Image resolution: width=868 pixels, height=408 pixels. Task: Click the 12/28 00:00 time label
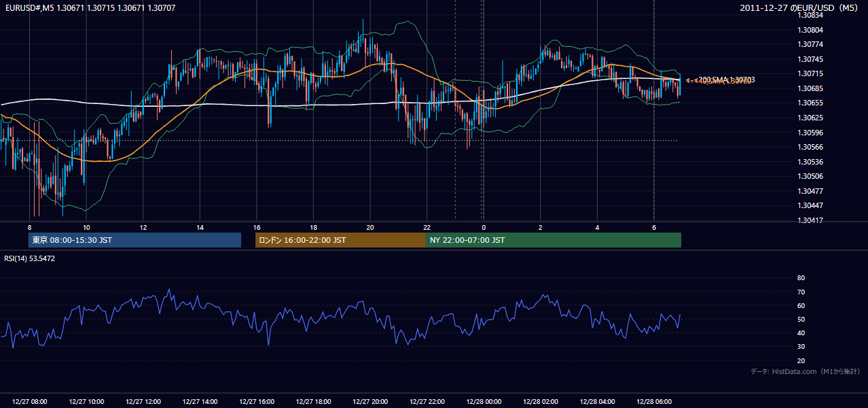484,402
